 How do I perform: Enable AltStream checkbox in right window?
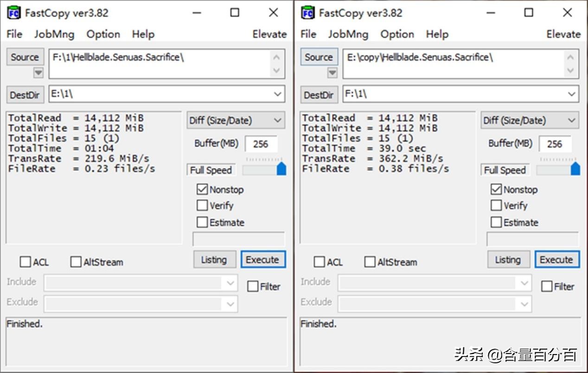pos(370,262)
